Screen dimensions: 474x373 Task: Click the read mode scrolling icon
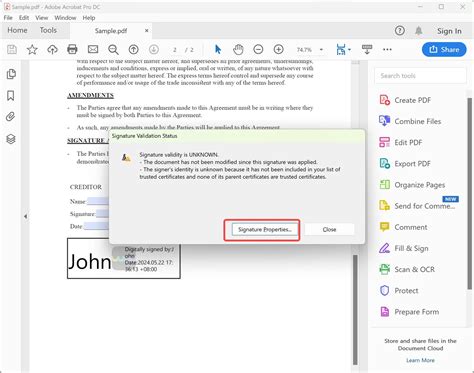tap(367, 50)
